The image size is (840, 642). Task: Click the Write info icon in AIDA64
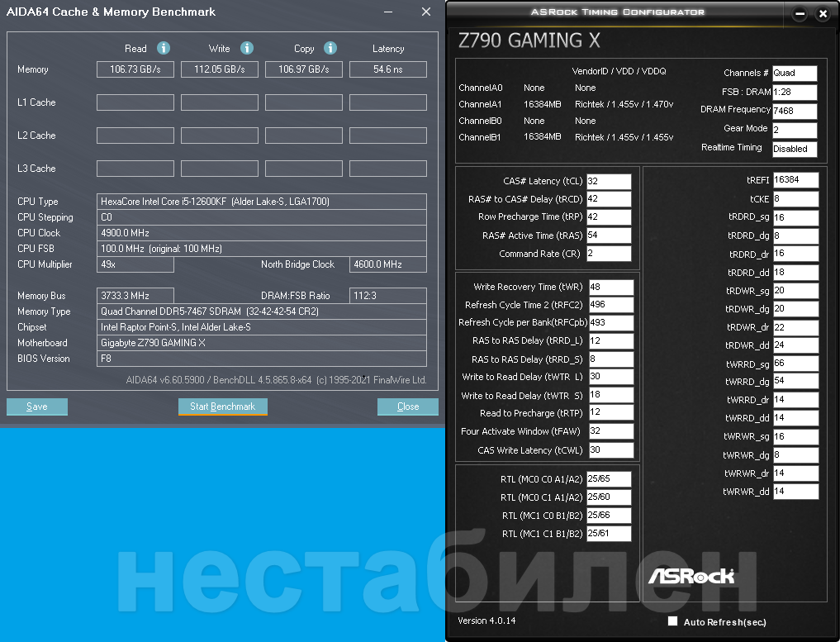(x=247, y=48)
